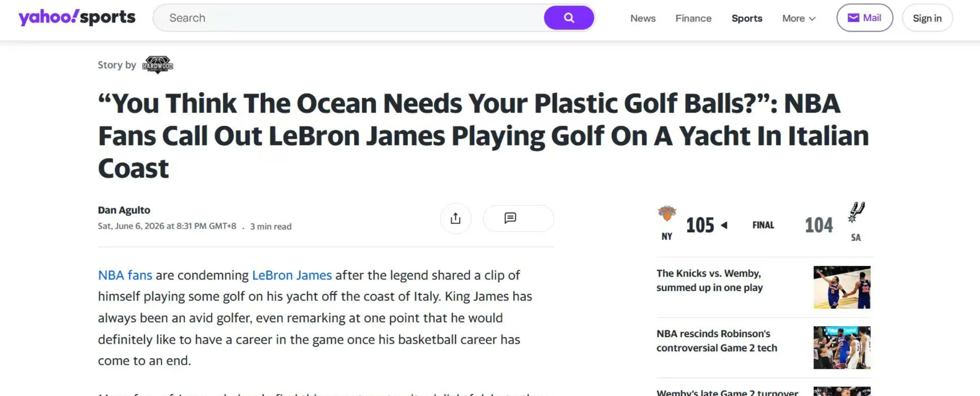Open the Hardwood Heroes publisher logo
The image size is (980, 396).
click(157, 65)
